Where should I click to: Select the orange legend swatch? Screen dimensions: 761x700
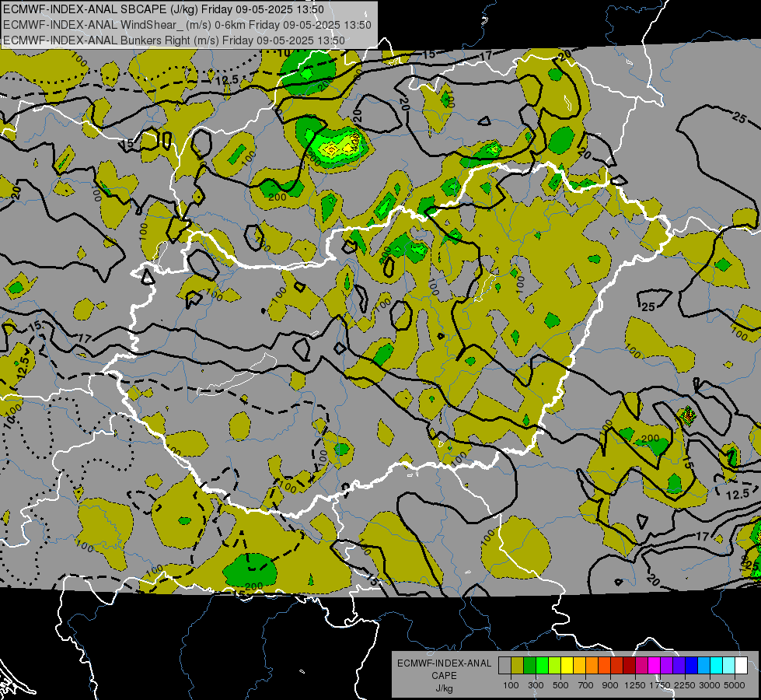coord(592,666)
